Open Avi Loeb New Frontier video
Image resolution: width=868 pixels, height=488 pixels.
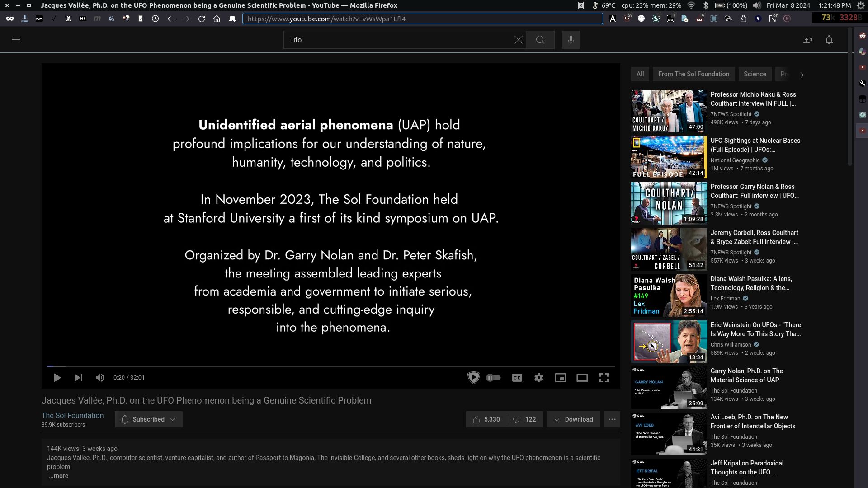point(753,422)
